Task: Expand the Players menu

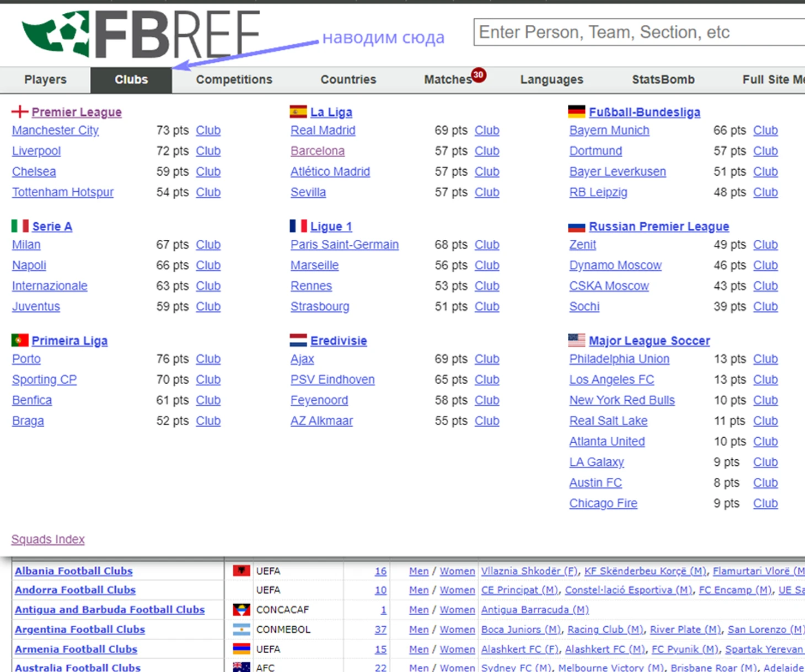Action: pyautogui.click(x=45, y=80)
